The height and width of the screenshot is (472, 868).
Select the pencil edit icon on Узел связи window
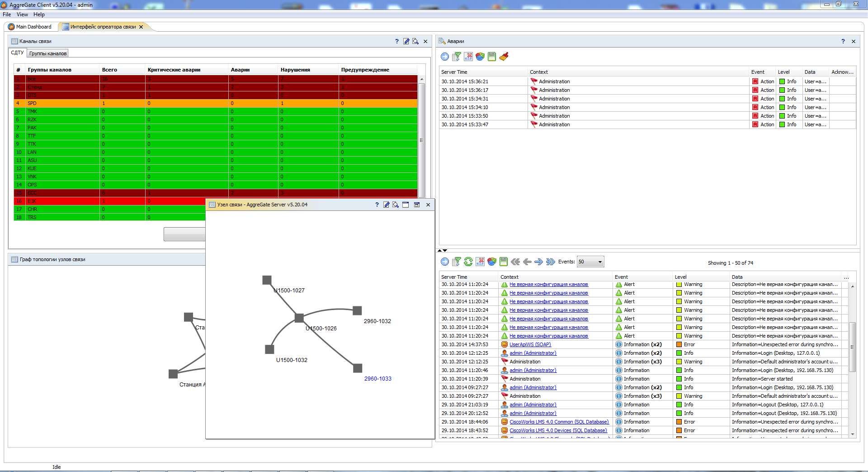pos(386,205)
